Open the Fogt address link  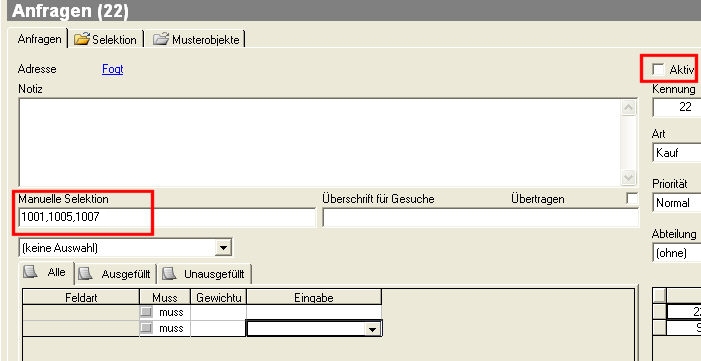pyautogui.click(x=112, y=69)
